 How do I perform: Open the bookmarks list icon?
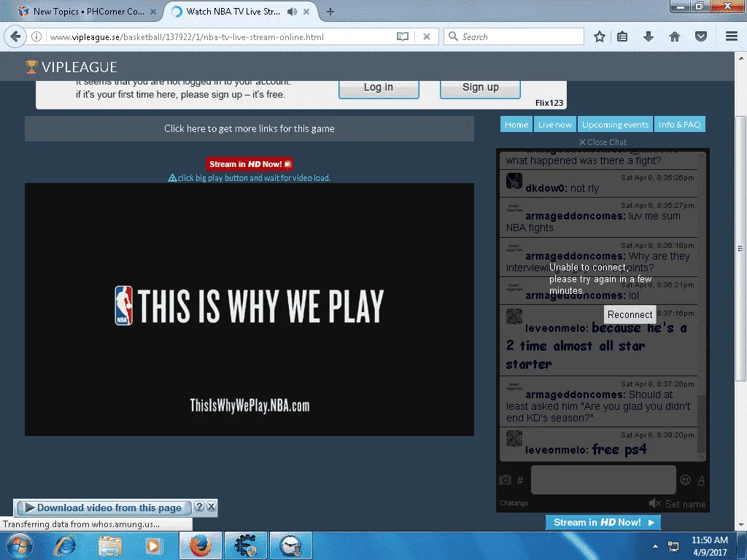[x=622, y=36]
